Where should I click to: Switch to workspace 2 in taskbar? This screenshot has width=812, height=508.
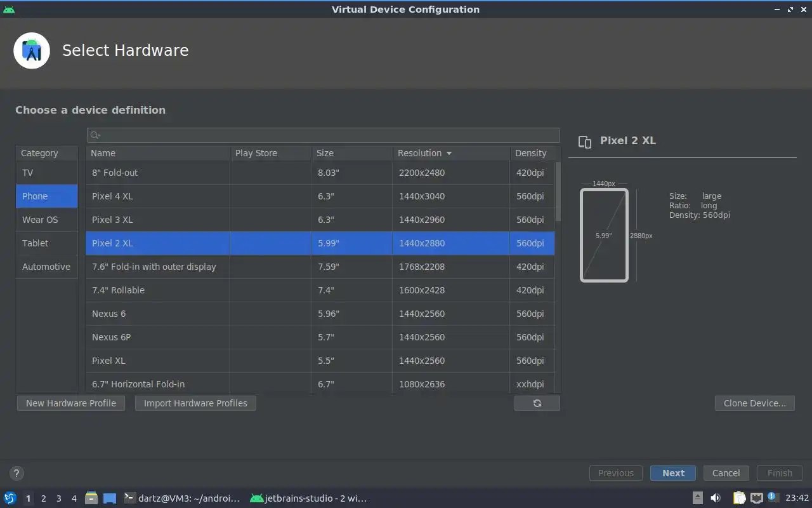pos(43,498)
